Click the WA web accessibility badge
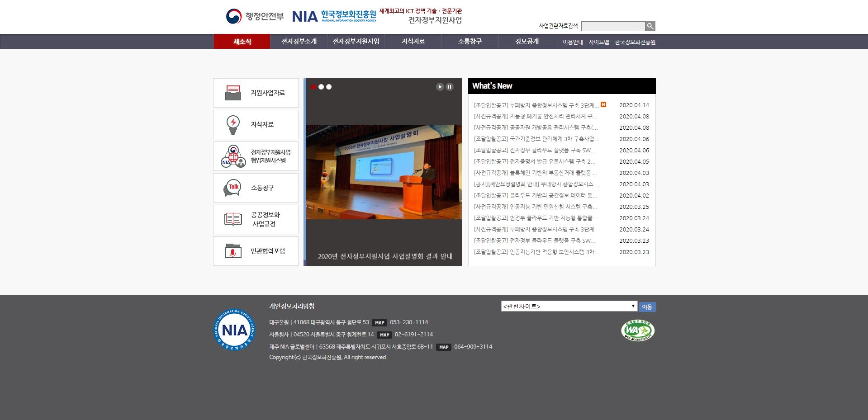 (x=638, y=330)
